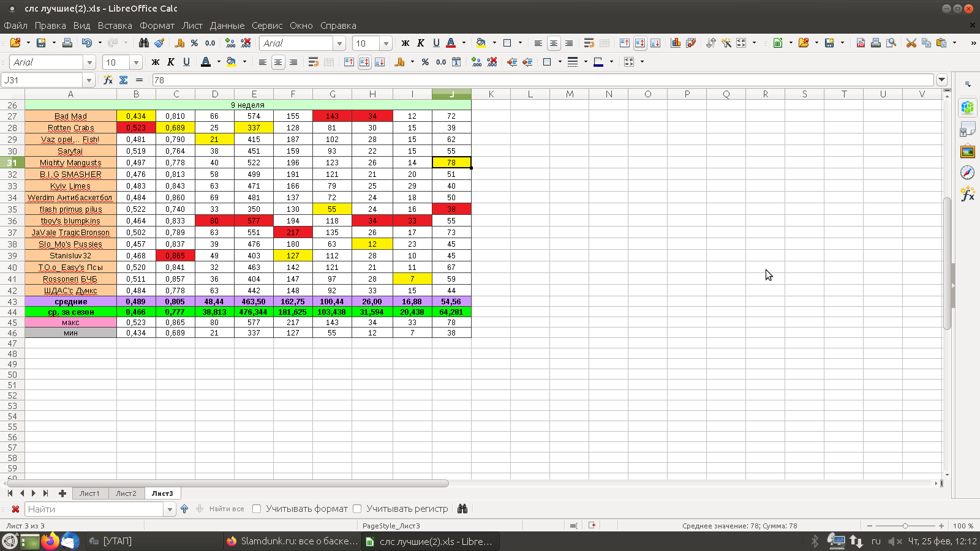Export the sheet directly as PDF
980x551 pixels.
(861, 43)
